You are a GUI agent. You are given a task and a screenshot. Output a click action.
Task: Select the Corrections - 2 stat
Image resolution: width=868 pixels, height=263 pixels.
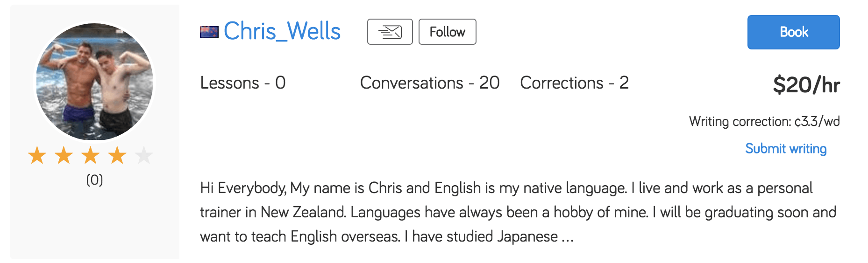(x=574, y=83)
